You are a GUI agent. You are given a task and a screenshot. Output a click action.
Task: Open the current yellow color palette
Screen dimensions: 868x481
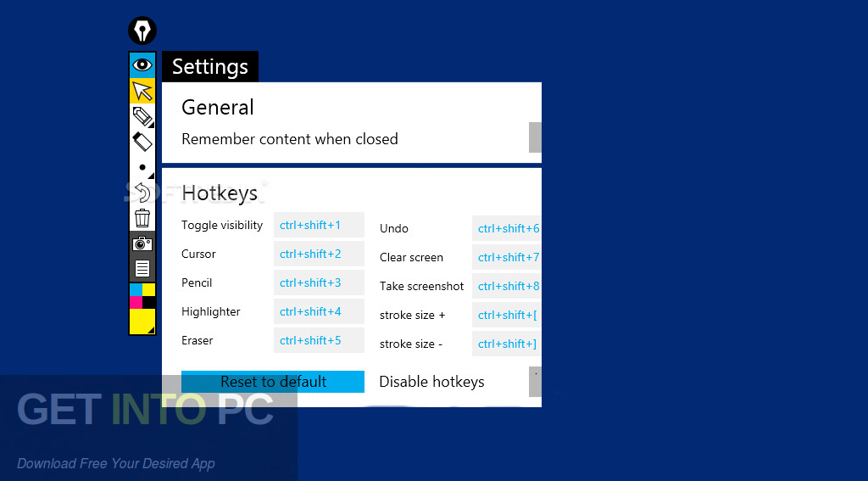142,322
